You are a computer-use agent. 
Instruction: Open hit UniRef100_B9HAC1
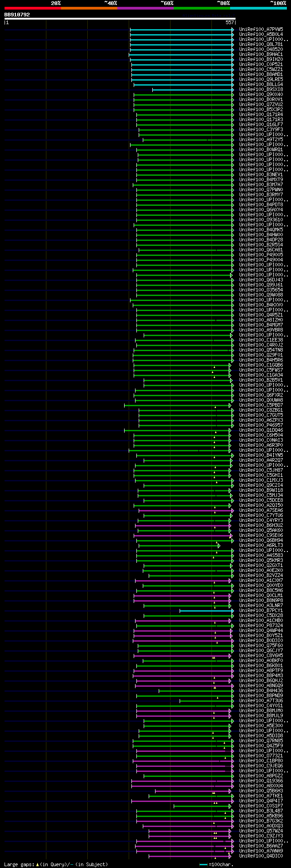pyautogui.click(x=261, y=54)
